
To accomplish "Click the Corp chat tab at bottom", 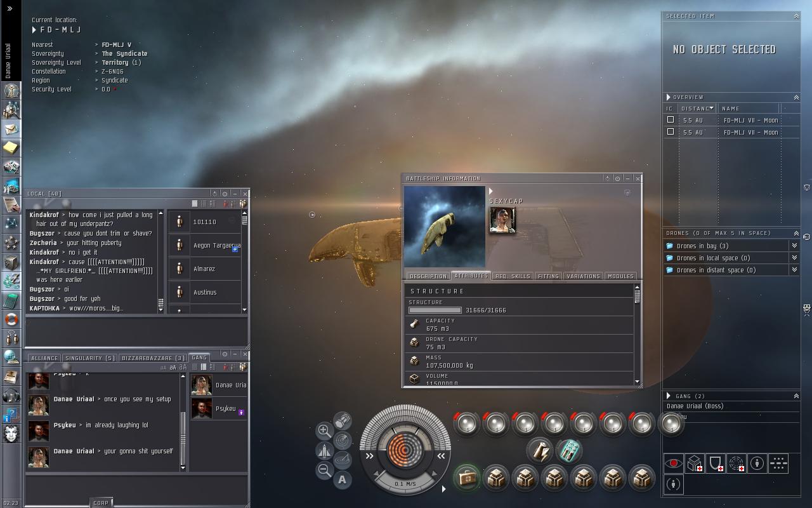I will [101, 503].
